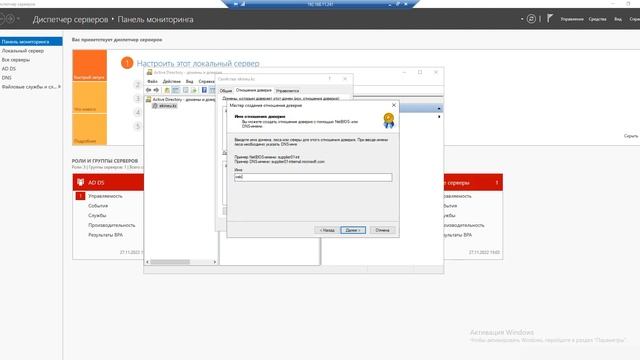Screen dimensions: 640x360
Task: Click the blue help toolbar icon
Action: (204, 90)
